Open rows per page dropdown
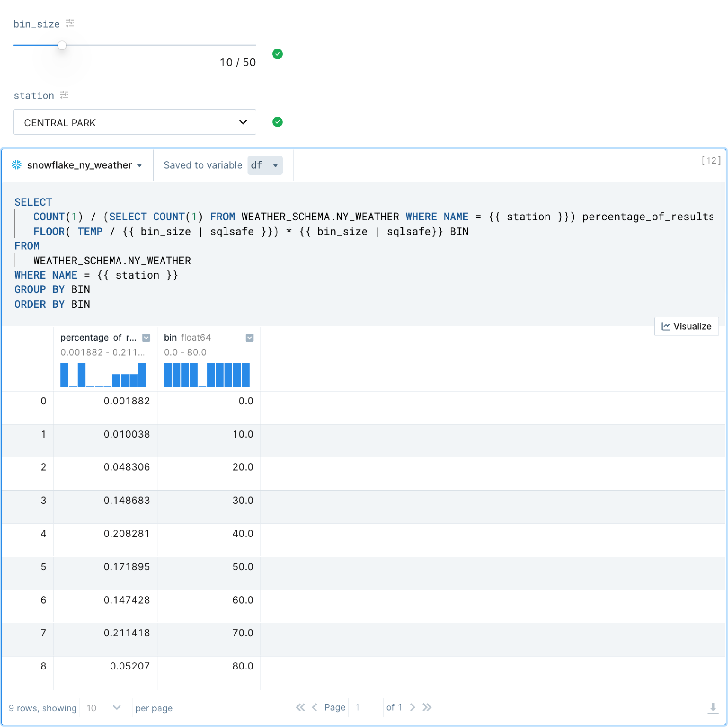The height and width of the screenshot is (727, 728). (x=106, y=708)
